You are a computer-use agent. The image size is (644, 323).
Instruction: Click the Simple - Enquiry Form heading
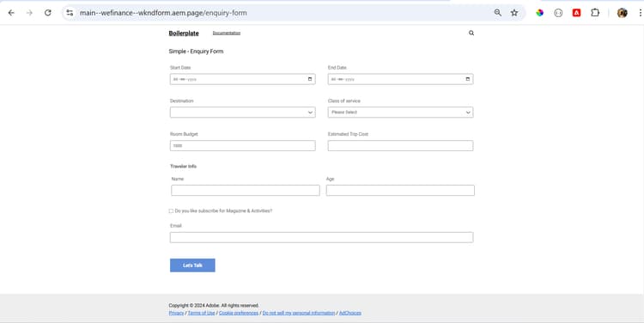click(x=196, y=52)
